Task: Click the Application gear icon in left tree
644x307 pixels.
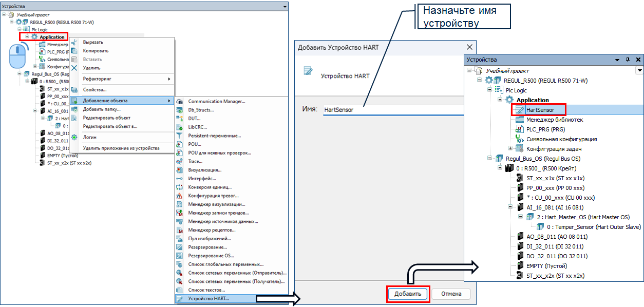Action: (34, 37)
